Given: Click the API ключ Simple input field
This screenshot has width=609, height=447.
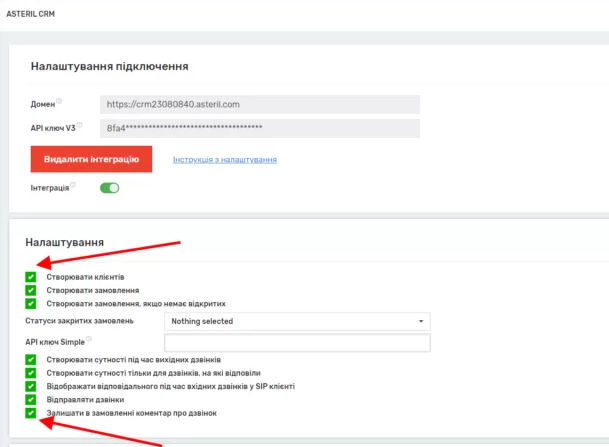Looking at the screenshot, I should (x=296, y=342).
